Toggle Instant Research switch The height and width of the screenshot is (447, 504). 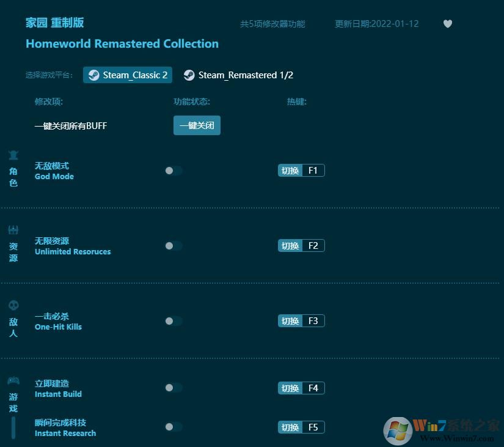point(173,427)
